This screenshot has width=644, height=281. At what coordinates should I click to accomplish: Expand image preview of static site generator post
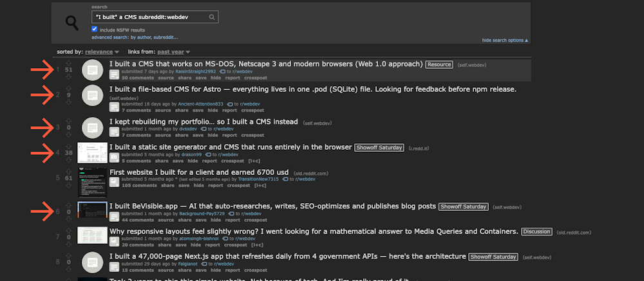114,158
